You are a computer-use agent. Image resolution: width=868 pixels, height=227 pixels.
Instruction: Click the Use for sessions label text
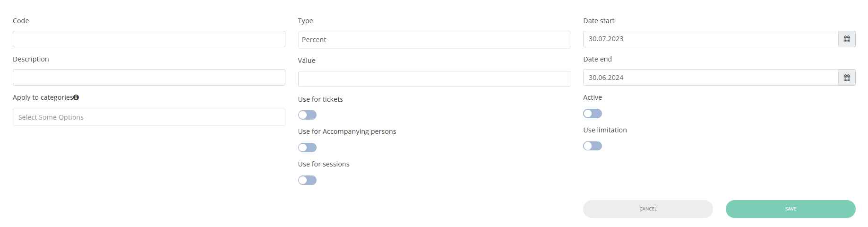(324, 164)
